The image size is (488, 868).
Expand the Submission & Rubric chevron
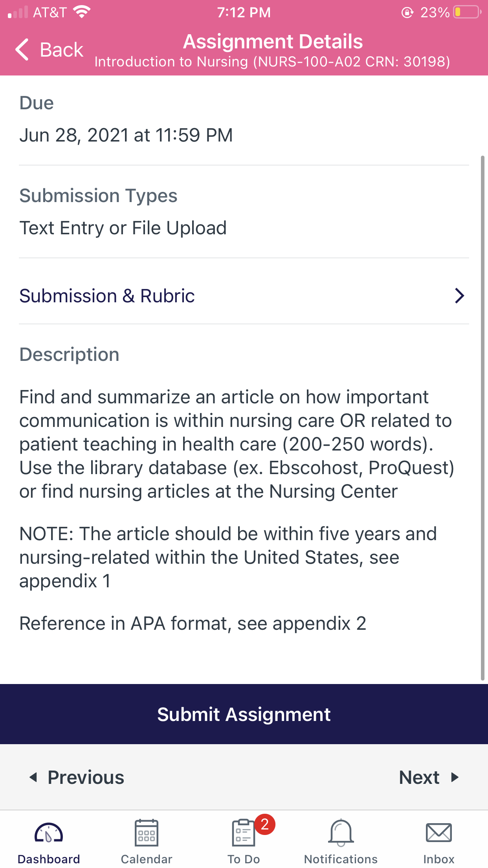(459, 296)
